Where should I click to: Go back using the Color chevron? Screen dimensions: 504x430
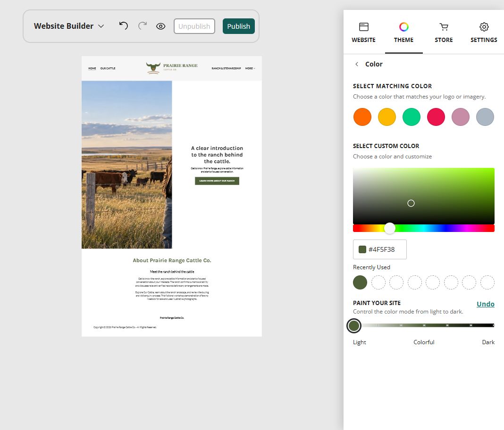click(x=357, y=64)
